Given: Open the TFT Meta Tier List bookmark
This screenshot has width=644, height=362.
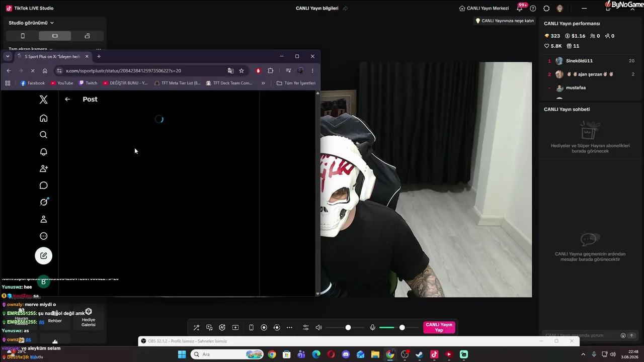Looking at the screenshot, I should tap(178, 83).
